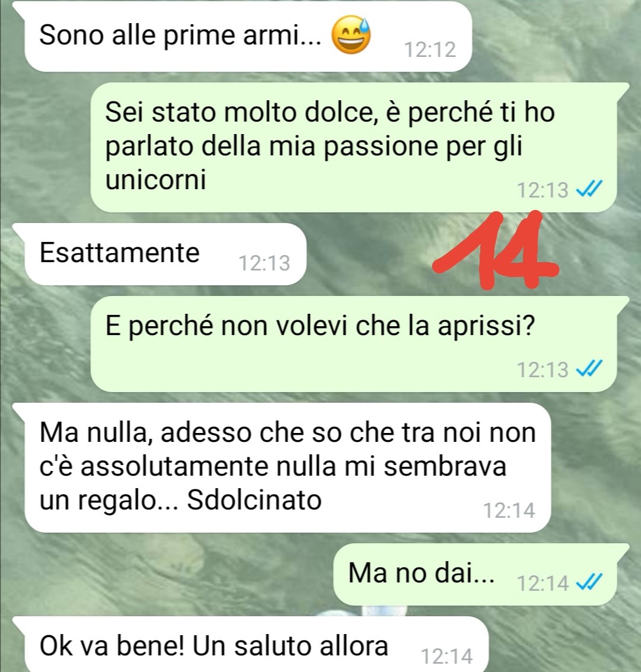The width and height of the screenshot is (641, 672).
Task: Tap the timestamp on the Sdolcinato message
Action: coord(509,511)
